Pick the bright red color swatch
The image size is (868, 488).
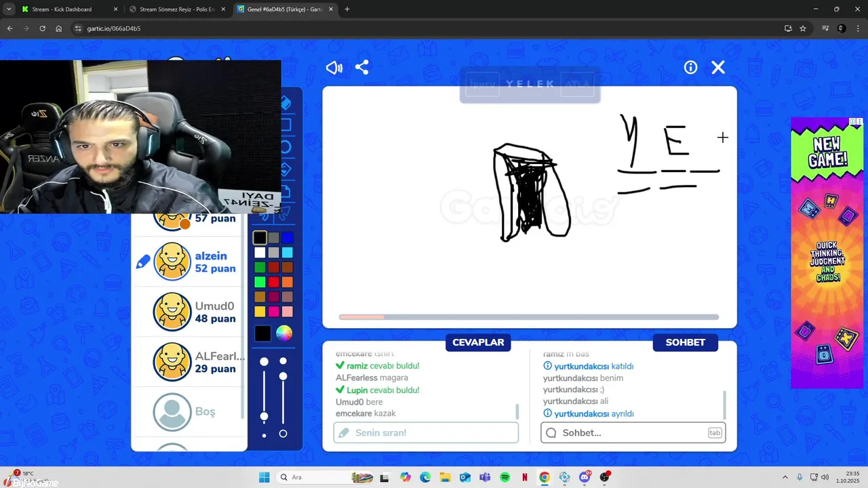tap(273, 282)
